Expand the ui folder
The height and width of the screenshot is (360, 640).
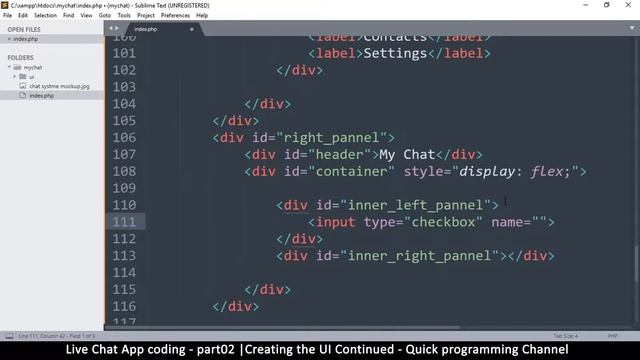(15, 77)
